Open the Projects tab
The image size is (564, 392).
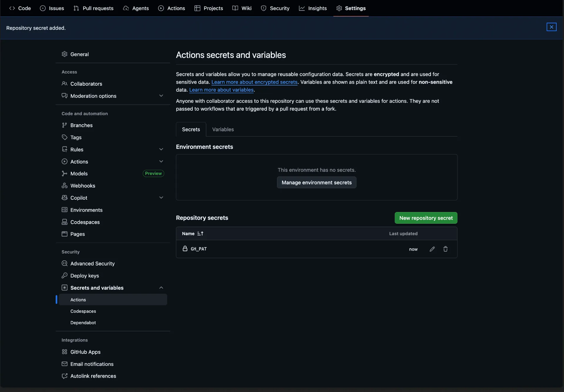tap(209, 8)
